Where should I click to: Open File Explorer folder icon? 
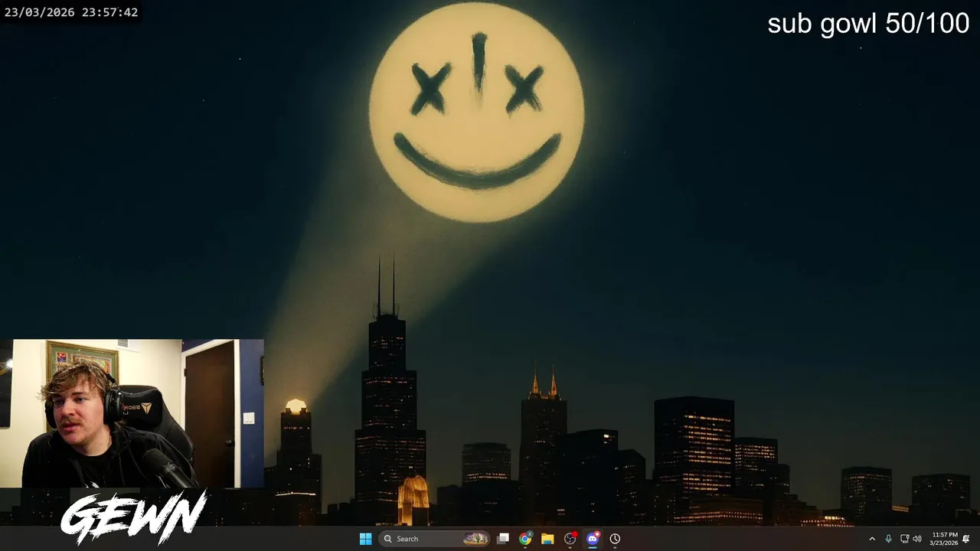point(547,539)
